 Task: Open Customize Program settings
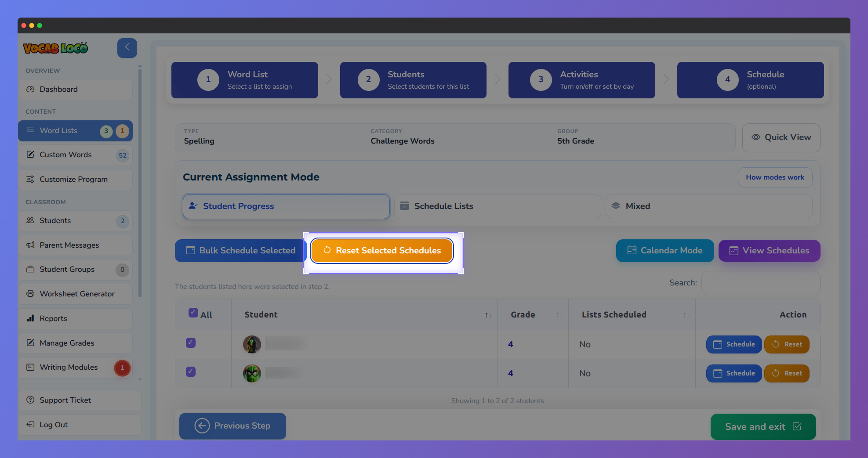coord(75,179)
